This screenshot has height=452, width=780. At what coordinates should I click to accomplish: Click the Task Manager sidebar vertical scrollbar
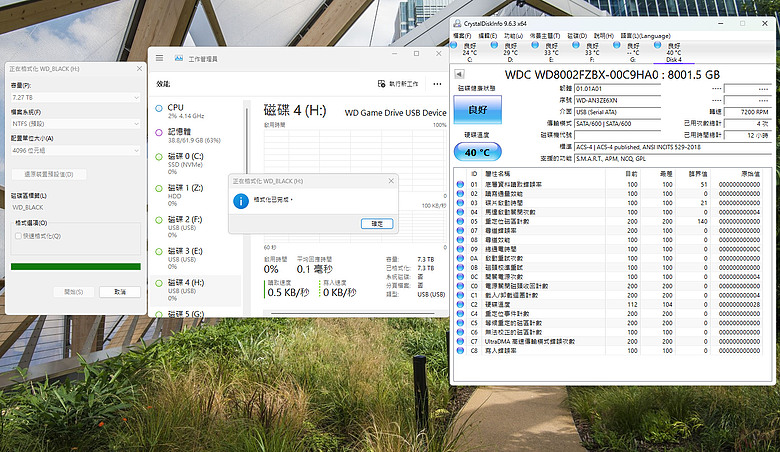click(247, 142)
